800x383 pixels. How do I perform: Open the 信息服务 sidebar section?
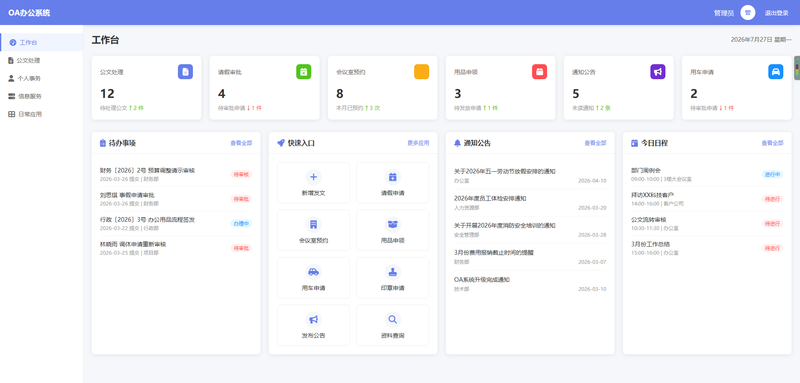click(x=41, y=96)
